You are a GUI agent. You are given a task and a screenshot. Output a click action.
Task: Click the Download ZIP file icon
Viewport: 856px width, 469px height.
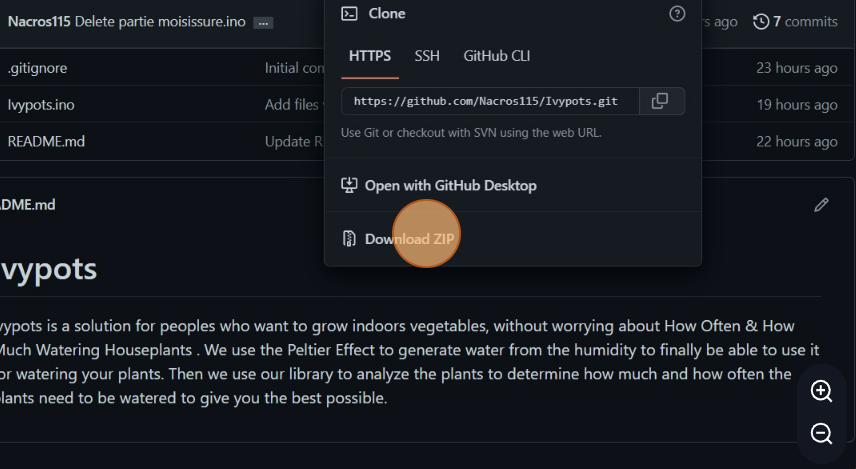[x=349, y=239]
